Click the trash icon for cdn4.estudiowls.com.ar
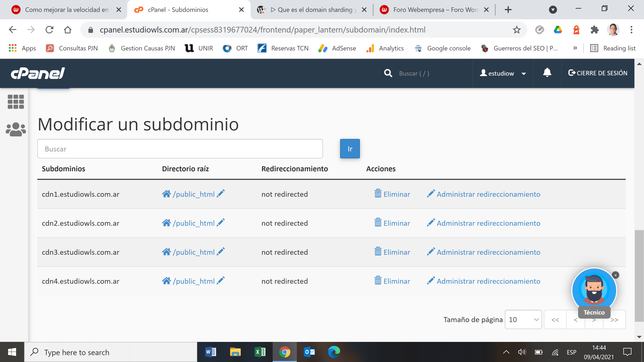Screen dimensions: 644x362 click(x=378, y=281)
